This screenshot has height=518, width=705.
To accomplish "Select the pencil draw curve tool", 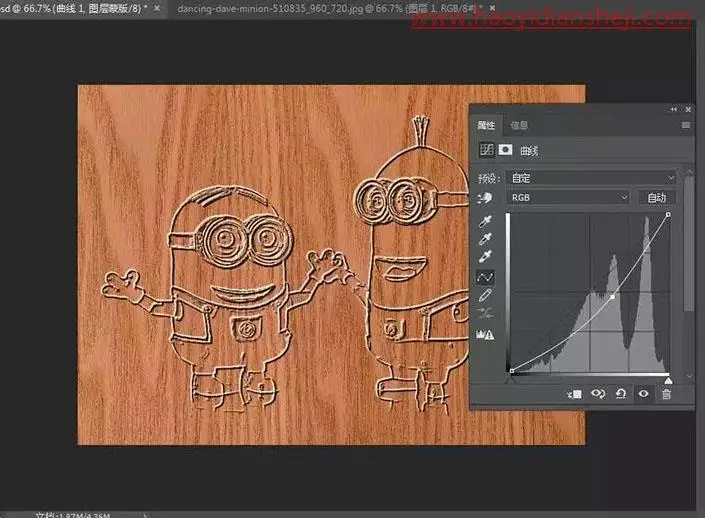I will (x=485, y=295).
